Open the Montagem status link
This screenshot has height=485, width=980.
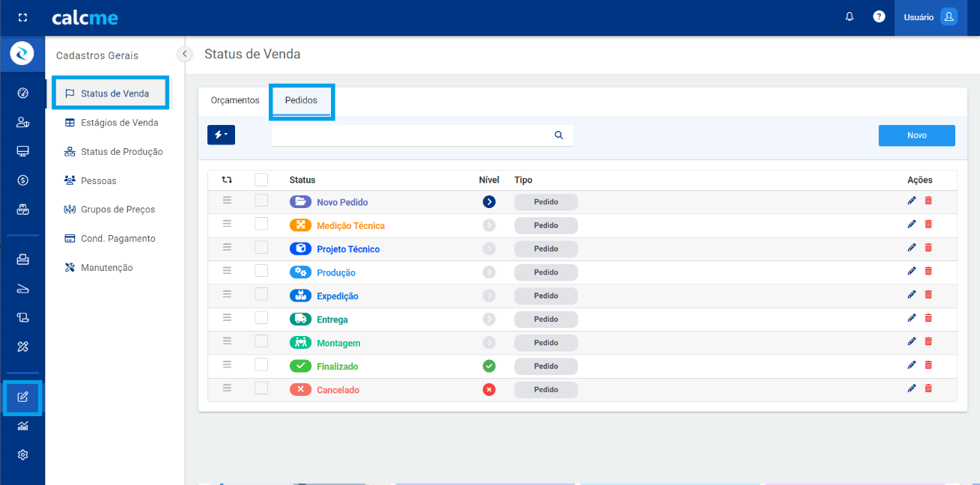pyautogui.click(x=338, y=343)
